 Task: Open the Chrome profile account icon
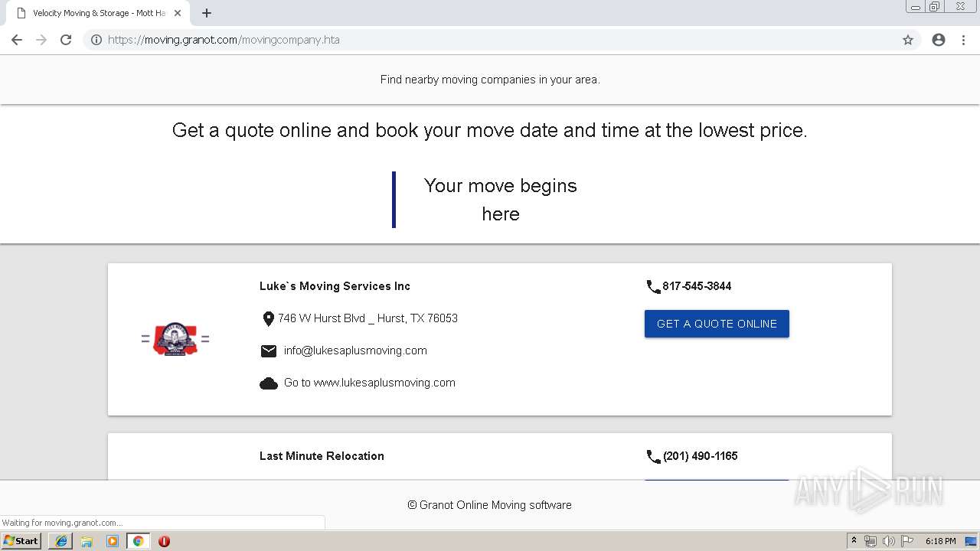(x=939, y=40)
